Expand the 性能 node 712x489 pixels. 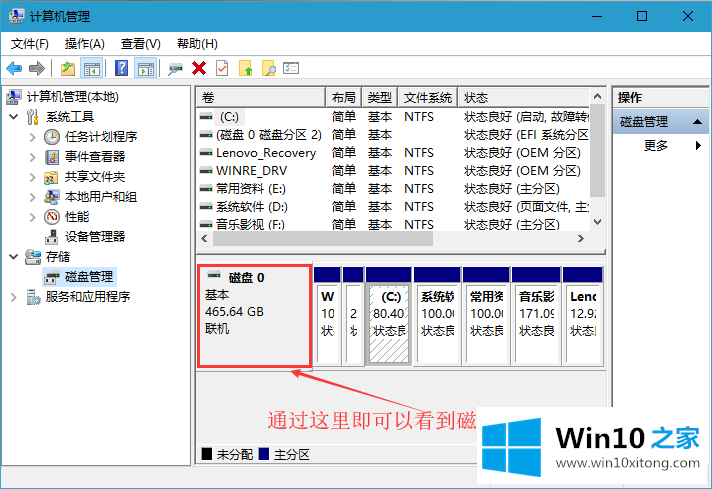coord(32,217)
